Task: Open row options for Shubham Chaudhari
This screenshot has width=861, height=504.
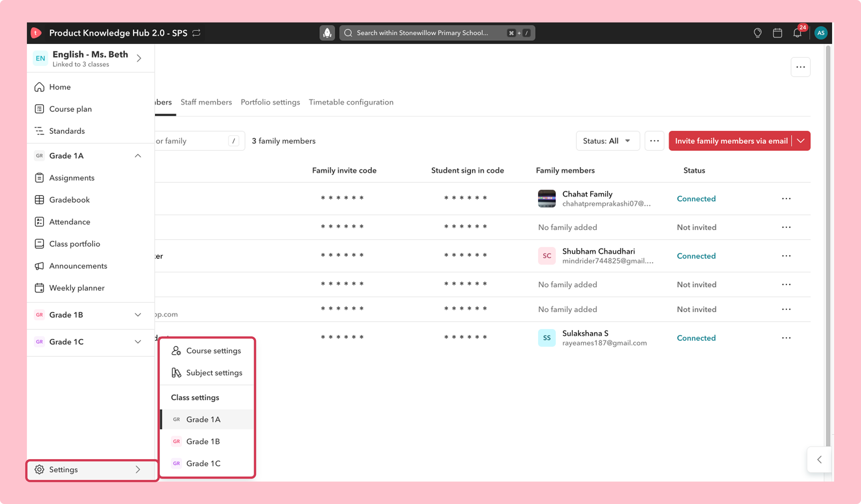Action: [786, 256]
